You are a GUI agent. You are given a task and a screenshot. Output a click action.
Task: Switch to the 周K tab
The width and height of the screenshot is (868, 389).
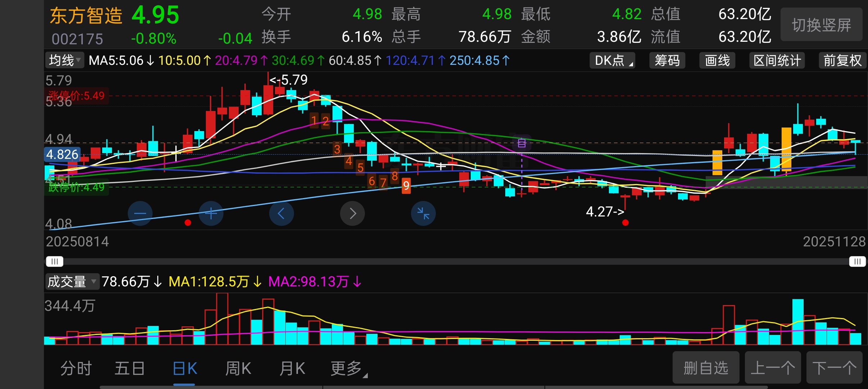238,368
